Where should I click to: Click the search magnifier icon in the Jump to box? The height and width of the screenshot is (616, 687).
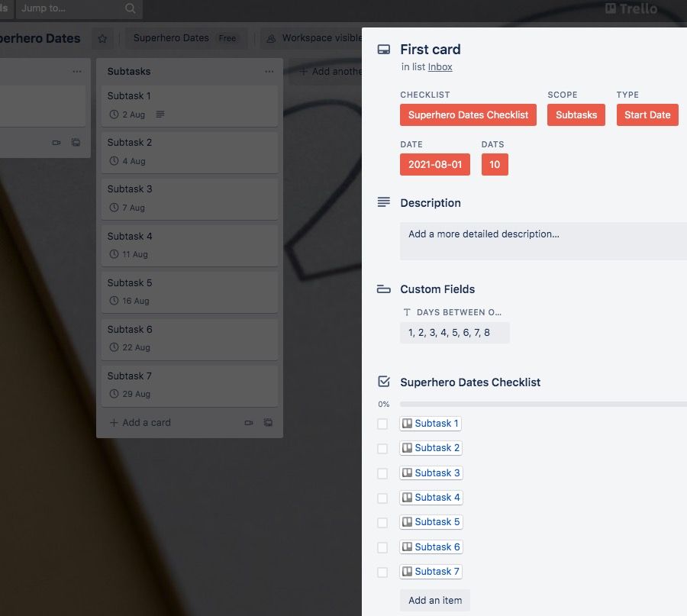point(130,8)
